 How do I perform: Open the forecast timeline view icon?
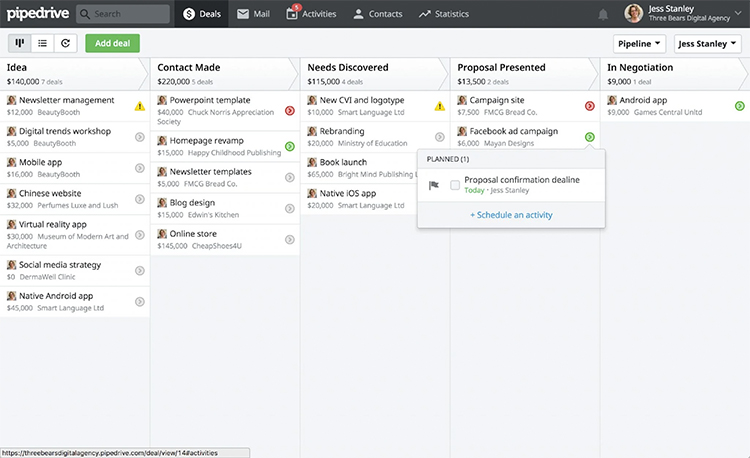65,43
